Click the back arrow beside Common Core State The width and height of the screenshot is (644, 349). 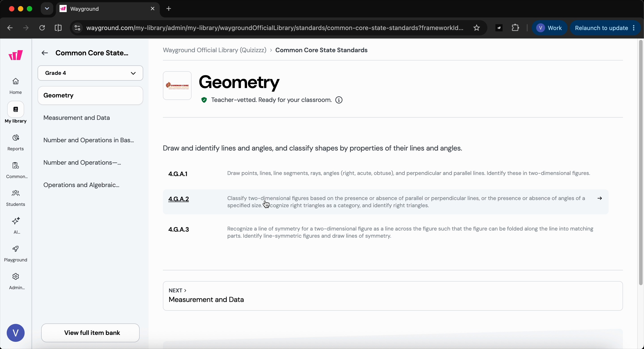pos(45,53)
